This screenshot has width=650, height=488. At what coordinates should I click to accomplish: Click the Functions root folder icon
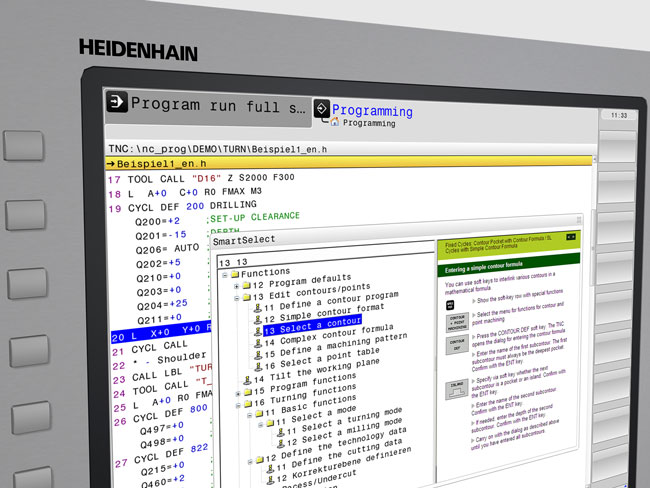coord(235,274)
